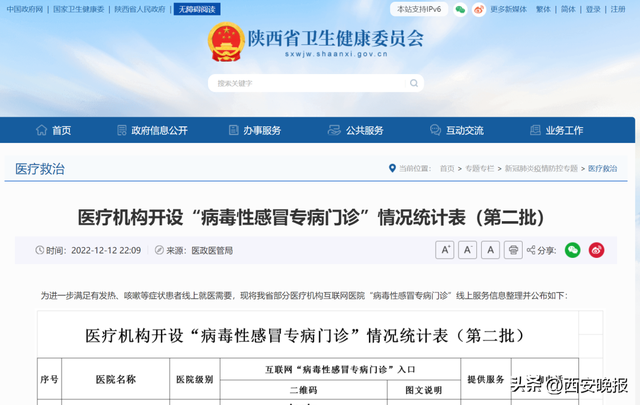Screen dimensions: 640x405
Task: Share article to WeChat in share bar
Action: tap(573, 249)
